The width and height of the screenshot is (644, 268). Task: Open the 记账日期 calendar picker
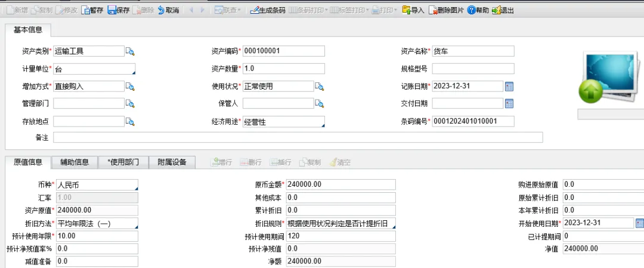(509, 87)
